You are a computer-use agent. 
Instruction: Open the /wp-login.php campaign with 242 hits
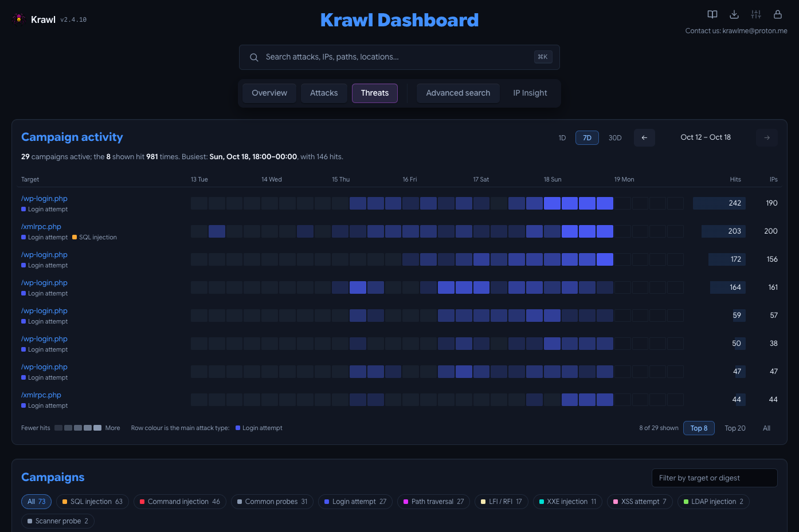click(44, 199)
